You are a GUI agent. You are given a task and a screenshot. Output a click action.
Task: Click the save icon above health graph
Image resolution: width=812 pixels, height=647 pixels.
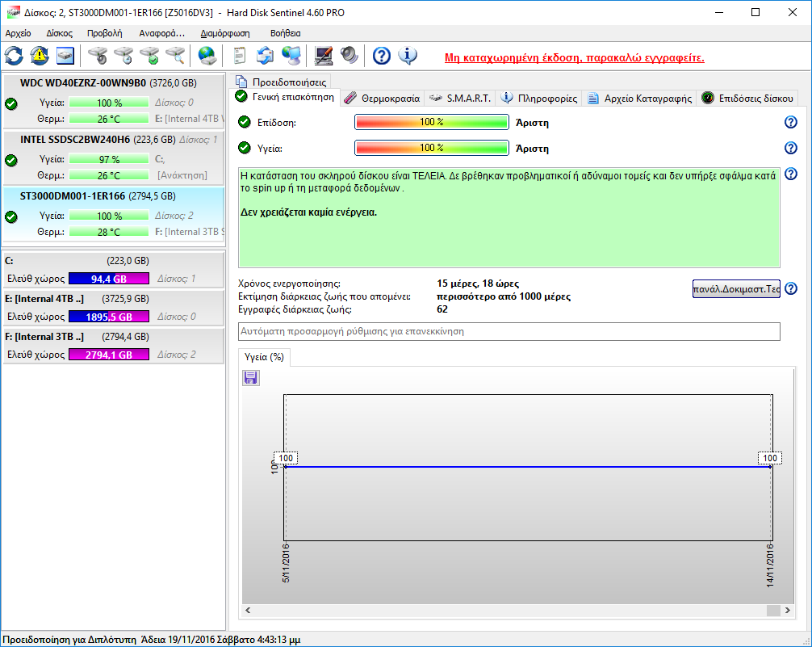(x=250, y=378)
